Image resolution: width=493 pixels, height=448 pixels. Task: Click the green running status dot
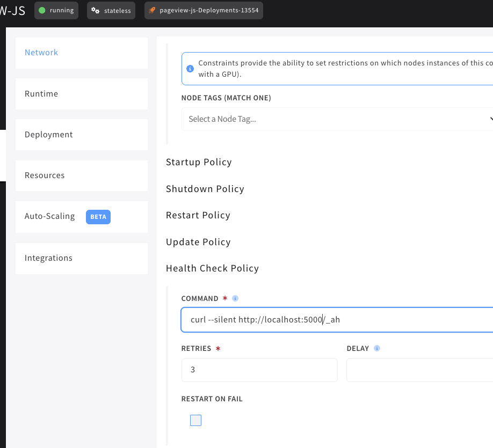[x=42, y=10]
